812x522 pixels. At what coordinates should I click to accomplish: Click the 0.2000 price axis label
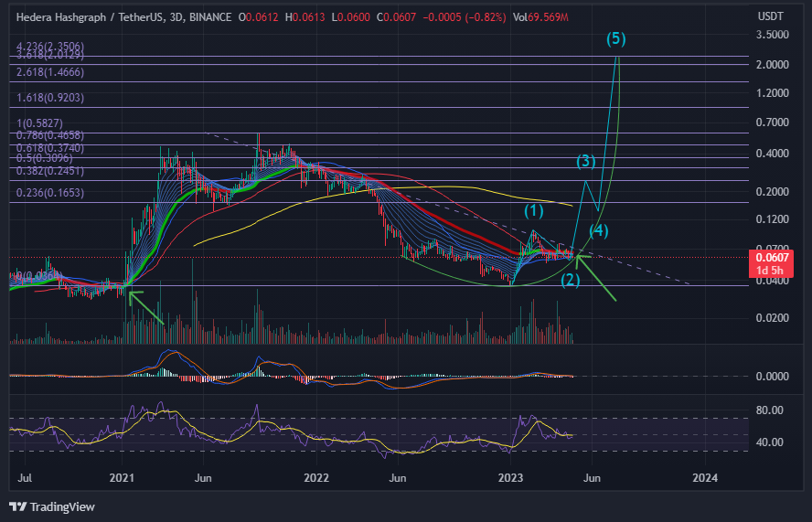pyautogui.click(x=772, y=192)
